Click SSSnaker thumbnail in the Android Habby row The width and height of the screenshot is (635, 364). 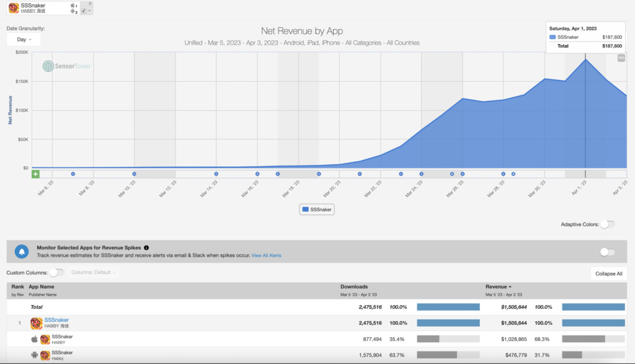(x=45, y=355)
